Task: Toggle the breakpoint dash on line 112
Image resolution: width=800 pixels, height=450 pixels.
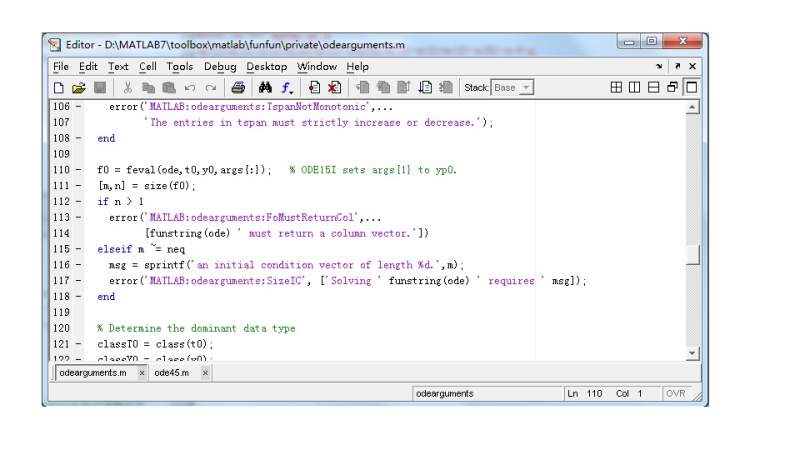Action: [79, 202]
